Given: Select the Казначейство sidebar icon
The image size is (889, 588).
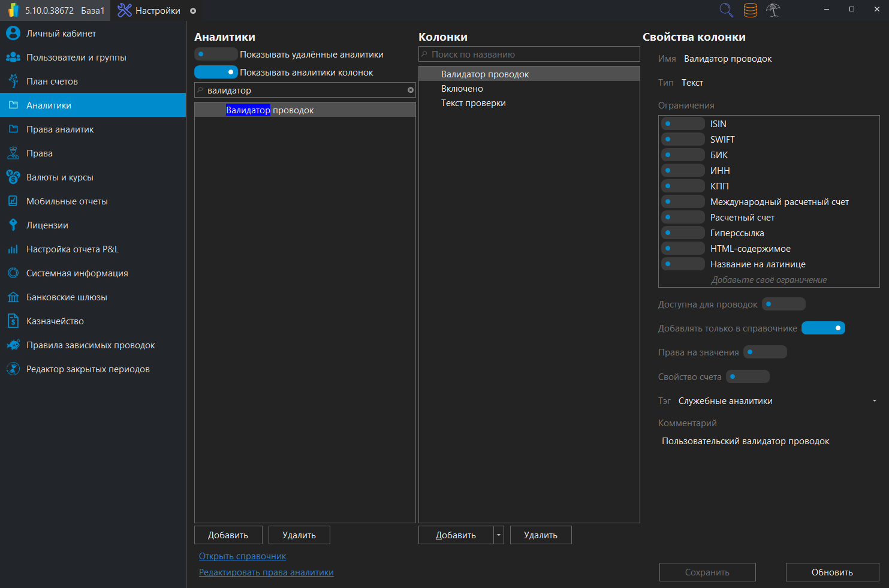Looking at the screenshot, I should pyautogui.click(x=13, y=321).
